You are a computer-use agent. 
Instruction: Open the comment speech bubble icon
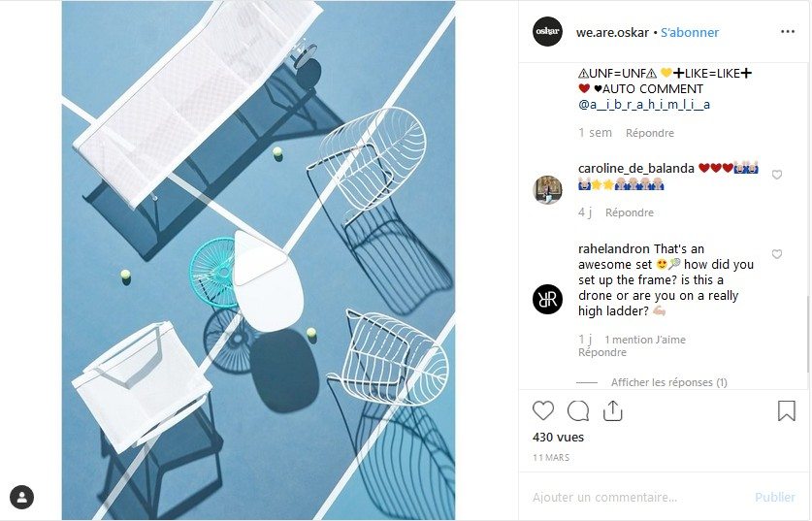(578, 410)
